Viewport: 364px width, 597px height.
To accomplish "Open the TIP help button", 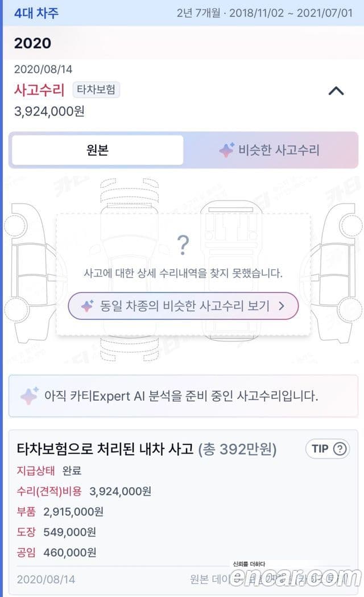I will (328, 449).
